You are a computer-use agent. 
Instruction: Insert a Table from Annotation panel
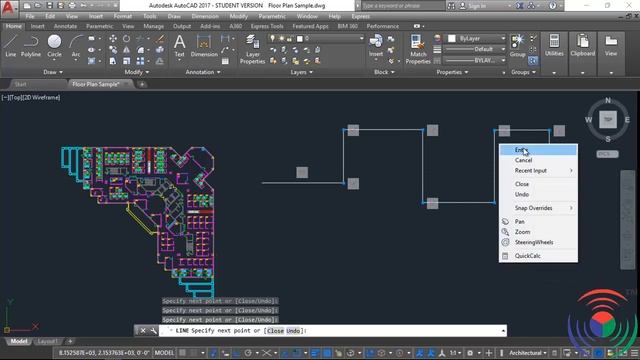[225, 61]
